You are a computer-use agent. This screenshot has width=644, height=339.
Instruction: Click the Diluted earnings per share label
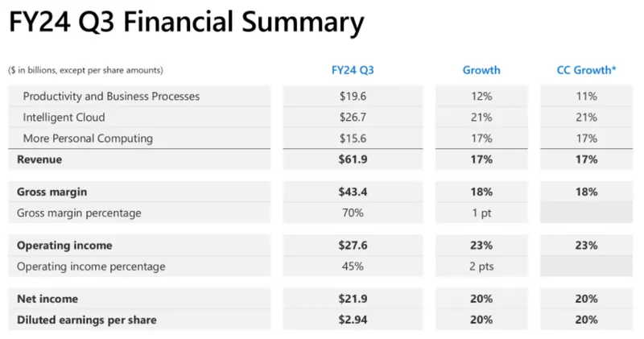pyautogui.click(x=87, y=320)
